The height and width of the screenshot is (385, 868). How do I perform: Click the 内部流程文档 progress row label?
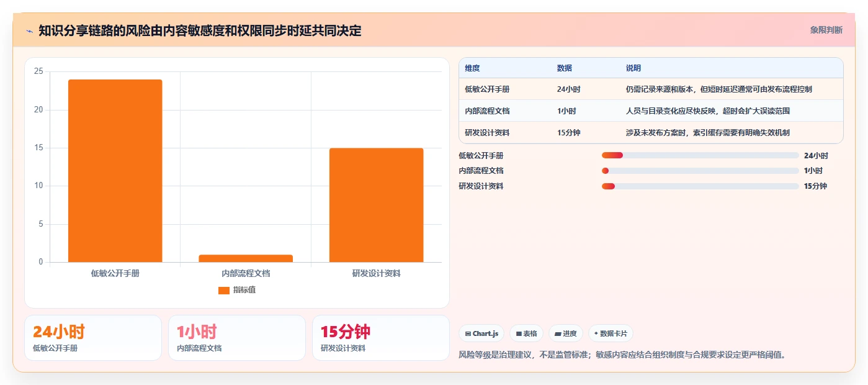click(x=481, y=171)
